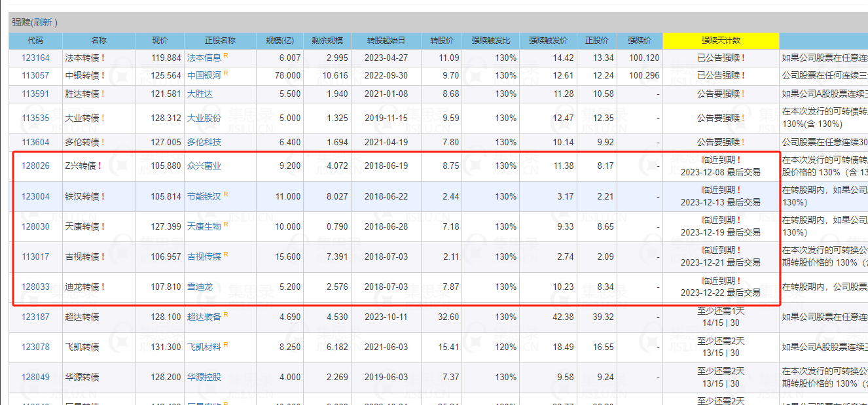Screen dimensions: 868x405
Task: Sort by the 转股起始日 column header
Action: (386, 41)
